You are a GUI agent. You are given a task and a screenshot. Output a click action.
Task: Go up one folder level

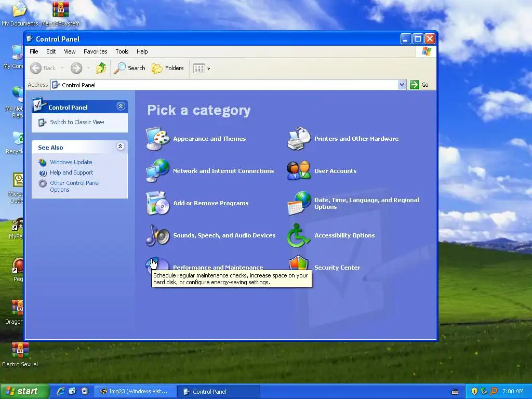(101, 68)
